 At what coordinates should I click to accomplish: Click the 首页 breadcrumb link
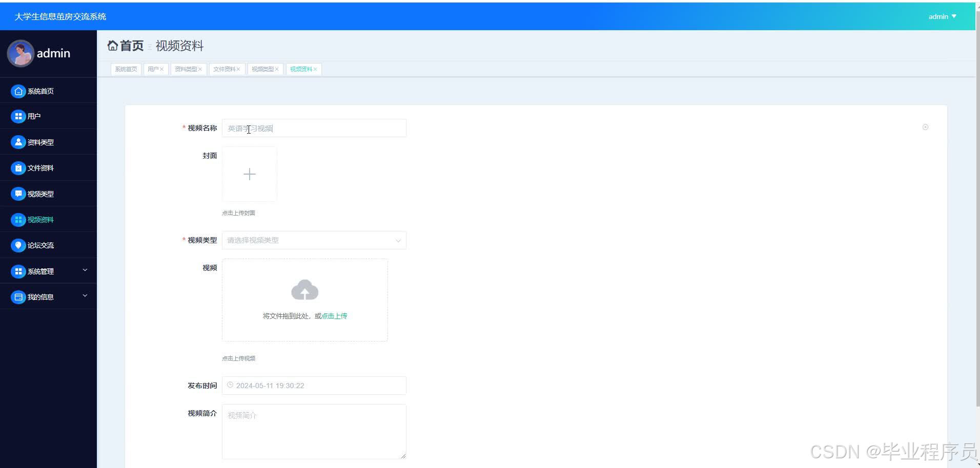coord(132,46)
